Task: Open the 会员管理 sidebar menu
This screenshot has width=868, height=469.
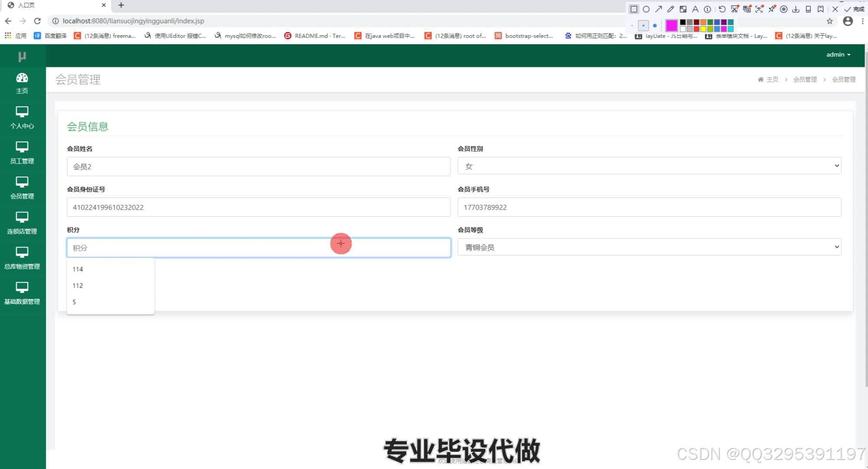Action: [x=22, y=188]
